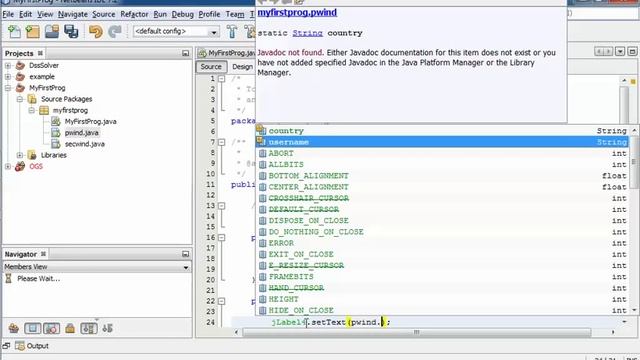This screenshot has width=640, height=360.
Task: Expand the example project node
Action: pos(8,76)
